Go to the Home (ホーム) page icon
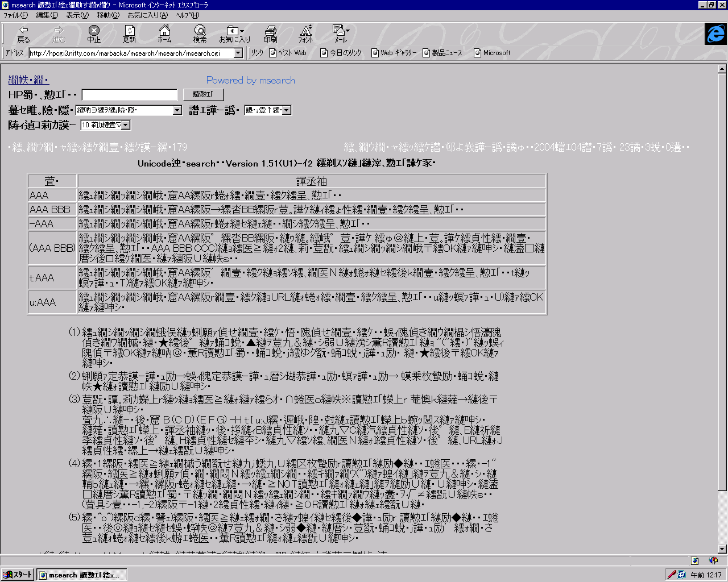728x582 pixels. [164, 34]
